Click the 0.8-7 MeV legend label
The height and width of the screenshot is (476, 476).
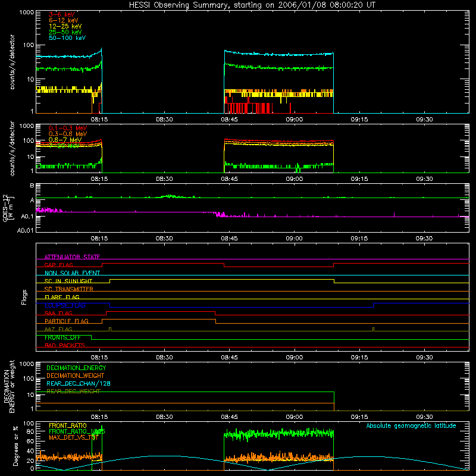[x=65, y=140]
